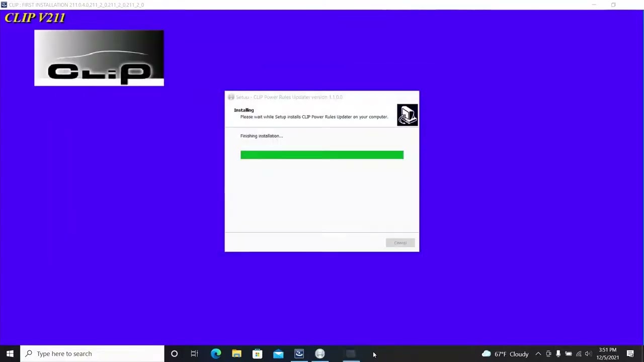
Task: Open the Wi-Fi network tray icon
Action: (x=579, y=354)
